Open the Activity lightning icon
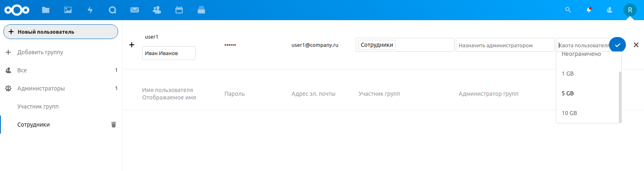 [x=90, y=10]
